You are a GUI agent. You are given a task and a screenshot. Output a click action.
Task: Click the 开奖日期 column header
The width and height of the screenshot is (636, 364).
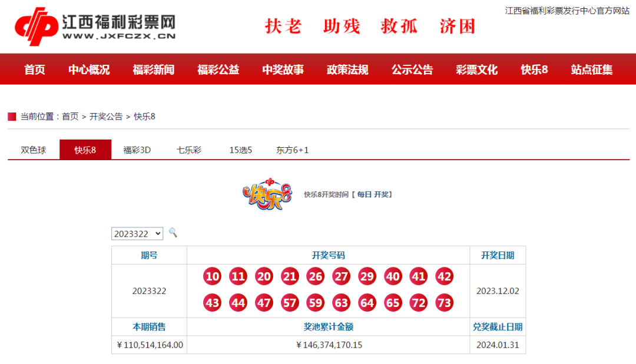coord(498,255)
